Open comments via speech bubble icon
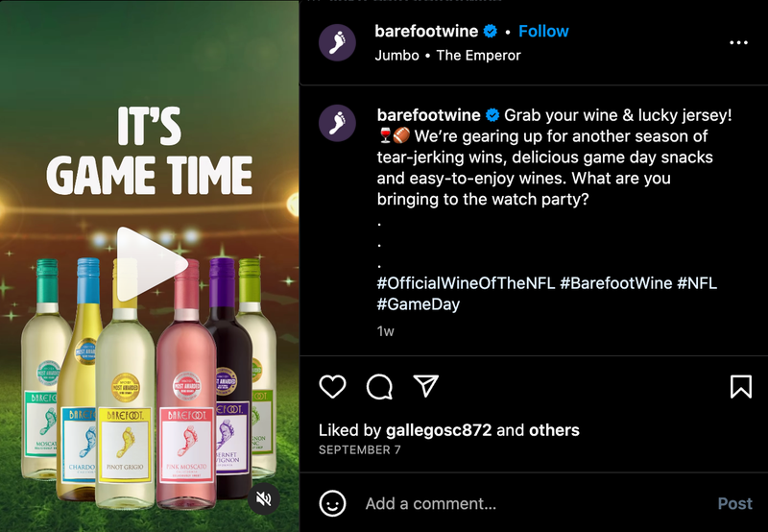This screenshot has width=768, height=532. click(x=379, y=386)
